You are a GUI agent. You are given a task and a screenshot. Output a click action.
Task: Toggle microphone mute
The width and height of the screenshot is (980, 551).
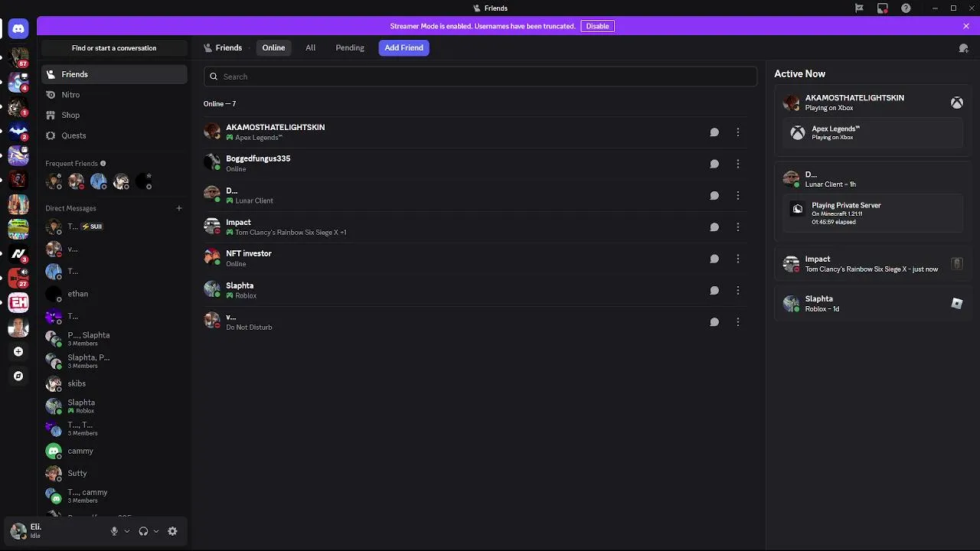click(x=114, y=531)
